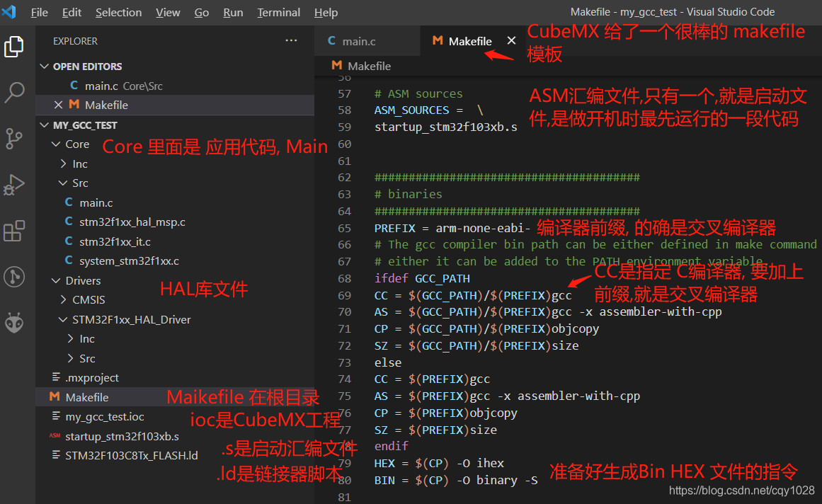Open stm32f1xx_hal_msp.c file
The image size is (822, 504).
click(132, 222)
